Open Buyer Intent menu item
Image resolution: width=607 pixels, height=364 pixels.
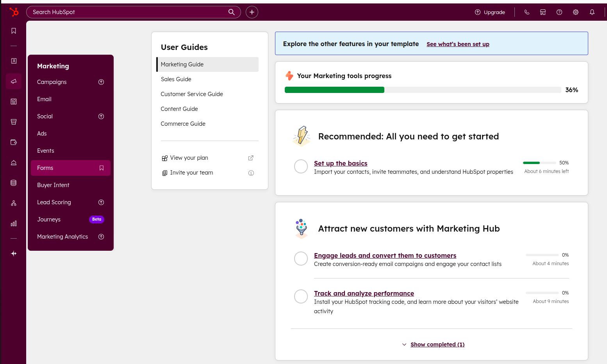point(71,185)
